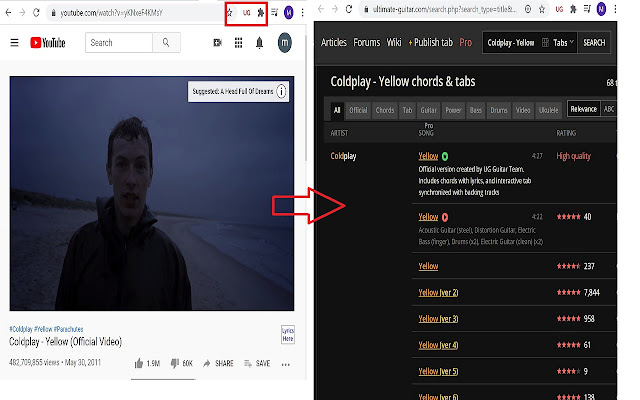Open Forums in Ultimate Guitar nav

(367, 42)
